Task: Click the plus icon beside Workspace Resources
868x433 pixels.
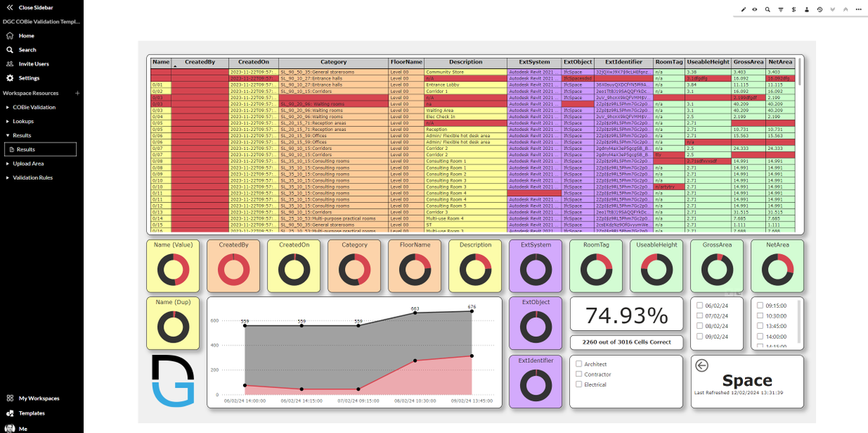Action: pyautogui.click(x=77, y=93)
